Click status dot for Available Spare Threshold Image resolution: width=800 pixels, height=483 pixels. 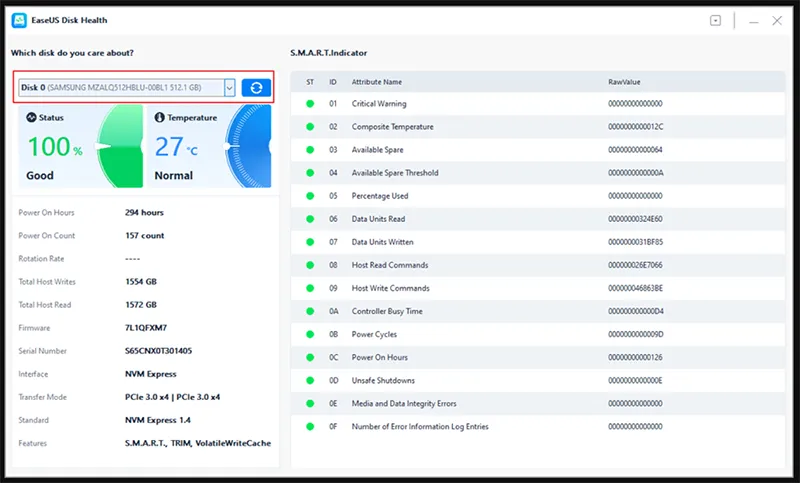click(310, 173)
